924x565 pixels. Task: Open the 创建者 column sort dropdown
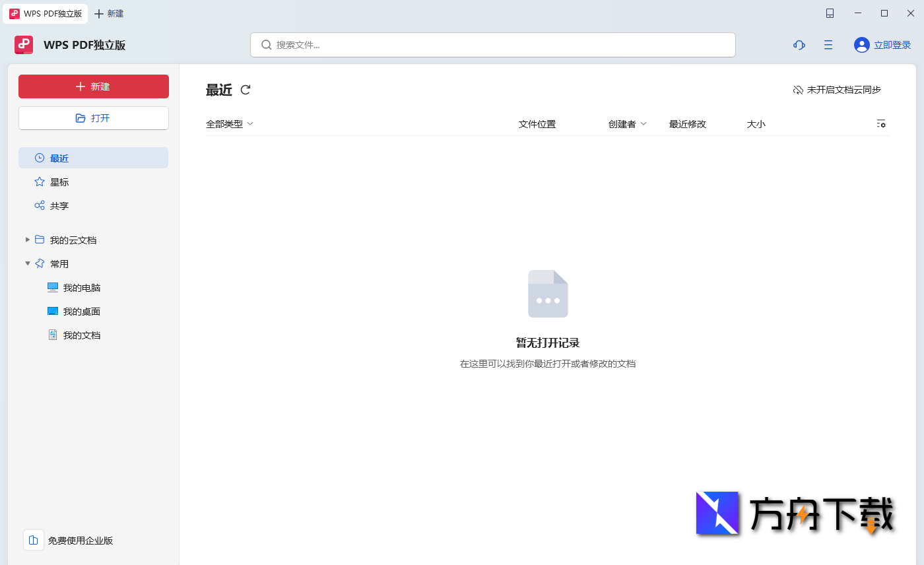(x=626, y=123)
